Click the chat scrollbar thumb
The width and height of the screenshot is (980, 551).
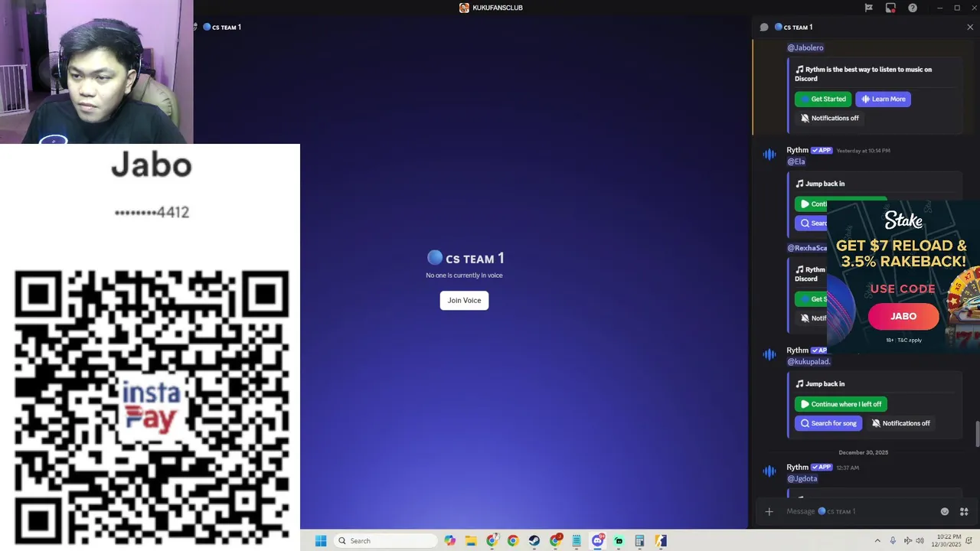click(977, 434)
